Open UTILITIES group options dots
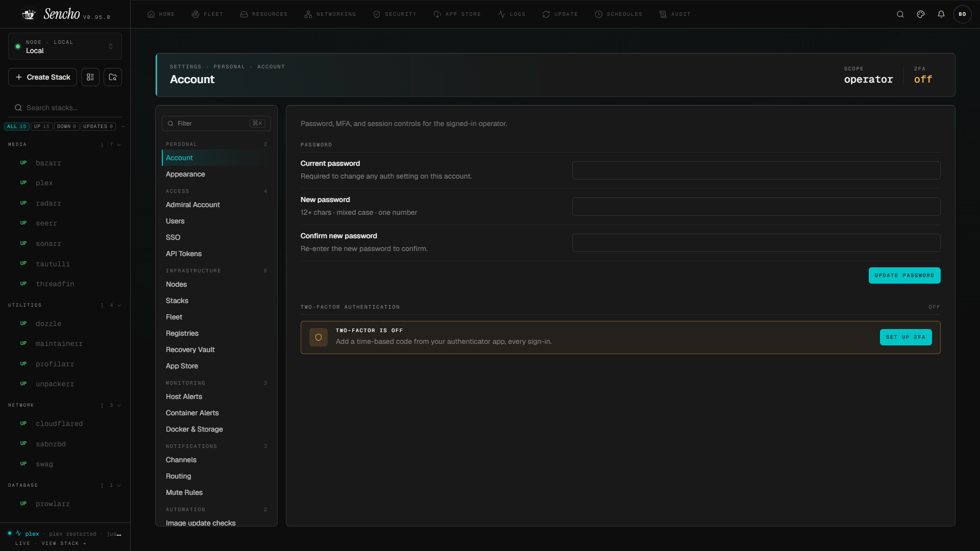 [x=102, y=306]
